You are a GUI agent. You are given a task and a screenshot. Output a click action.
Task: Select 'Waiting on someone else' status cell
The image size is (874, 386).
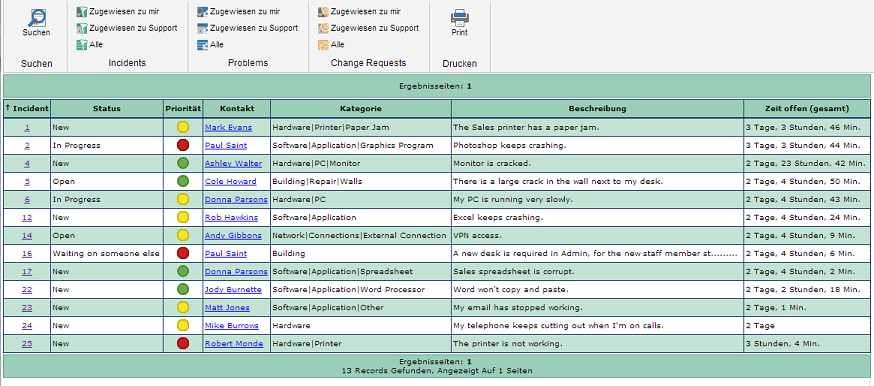(x=106, y=253)
